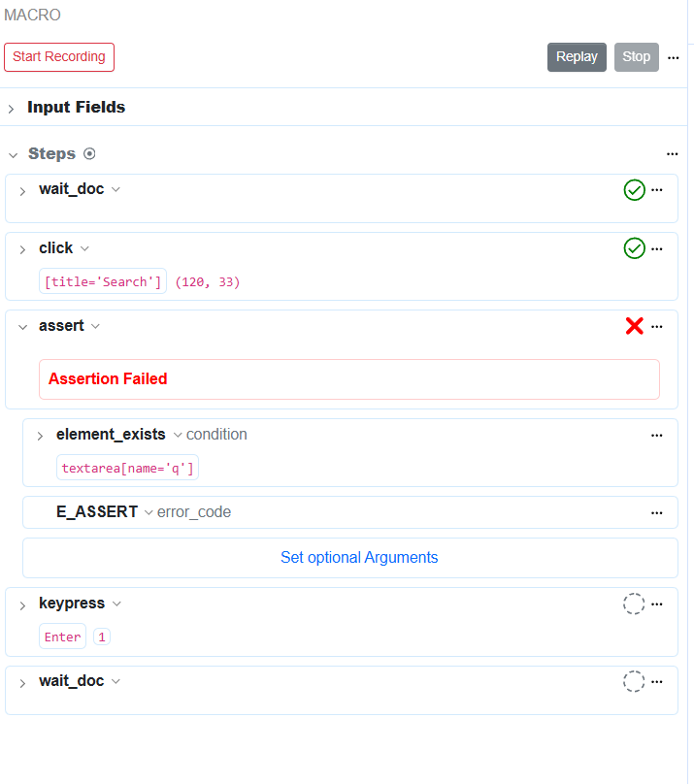Click the Start Recording button
The width and height of the screenshot is (694, 784).
pyautogui.click(x=59, y=57)
